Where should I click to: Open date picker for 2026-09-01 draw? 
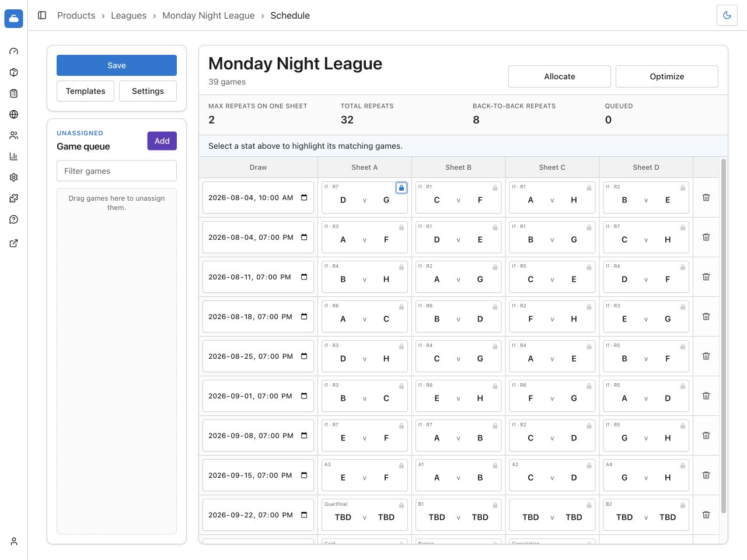pyautogui.click(x=304, y=396)
